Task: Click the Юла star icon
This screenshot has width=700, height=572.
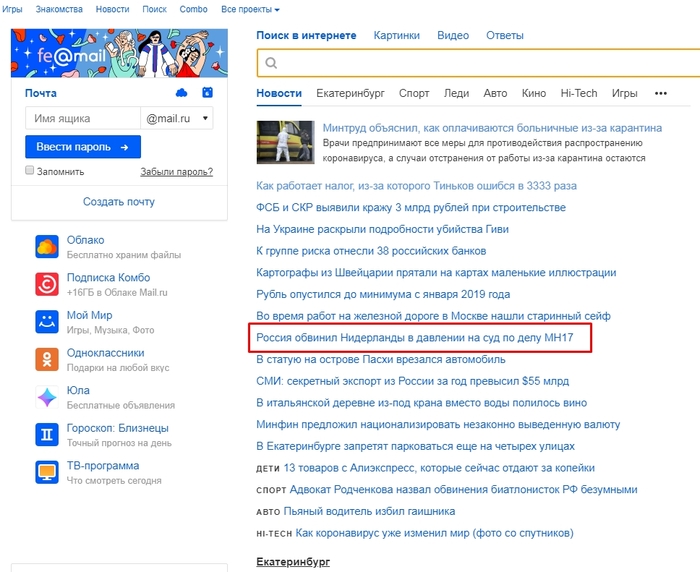Action: 47,397
